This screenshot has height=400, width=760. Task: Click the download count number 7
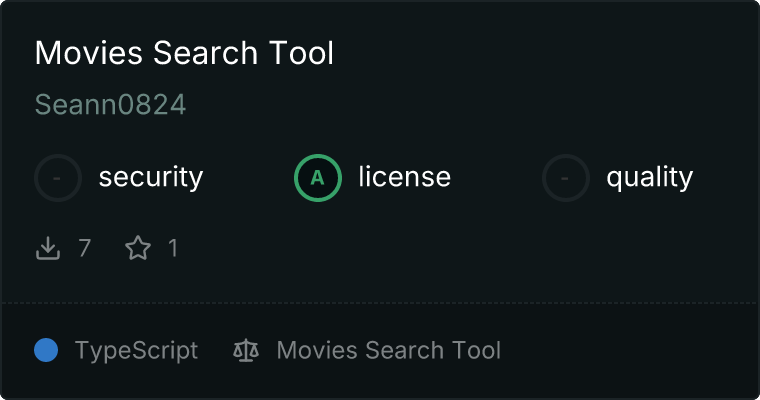click(84, 248)
